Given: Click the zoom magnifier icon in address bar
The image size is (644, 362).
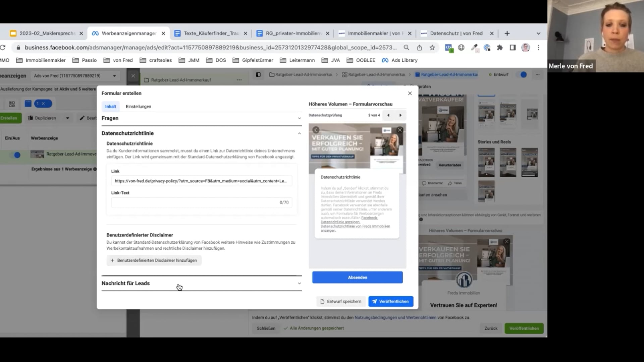Looking at the screenshot, I should click(406, 48).
